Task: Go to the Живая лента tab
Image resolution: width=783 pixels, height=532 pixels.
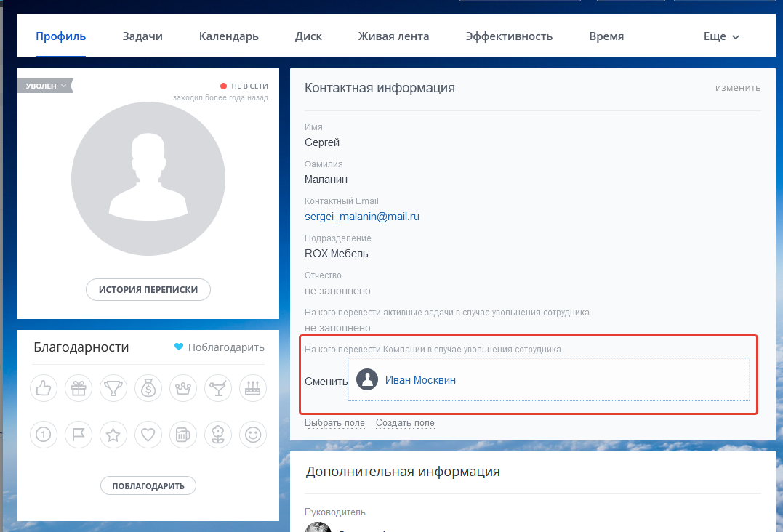Action: click(393, 36)
